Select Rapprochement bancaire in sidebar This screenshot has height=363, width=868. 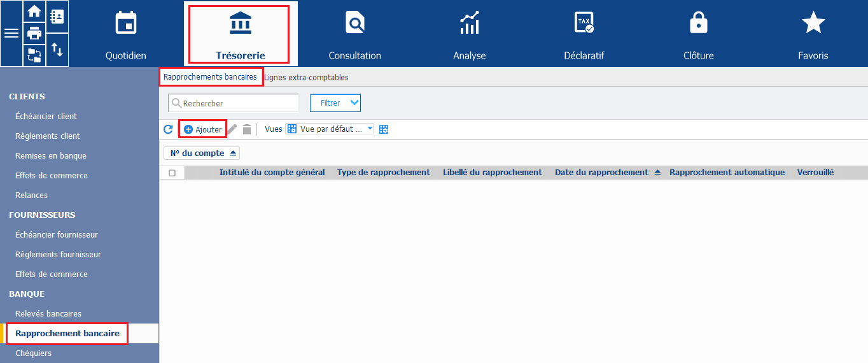tap(67, 334)
